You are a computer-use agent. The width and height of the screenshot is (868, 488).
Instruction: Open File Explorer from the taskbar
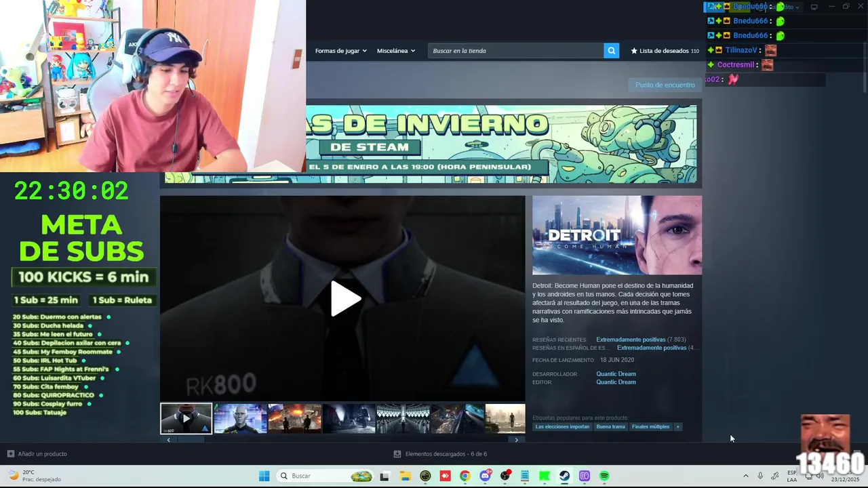405,476
